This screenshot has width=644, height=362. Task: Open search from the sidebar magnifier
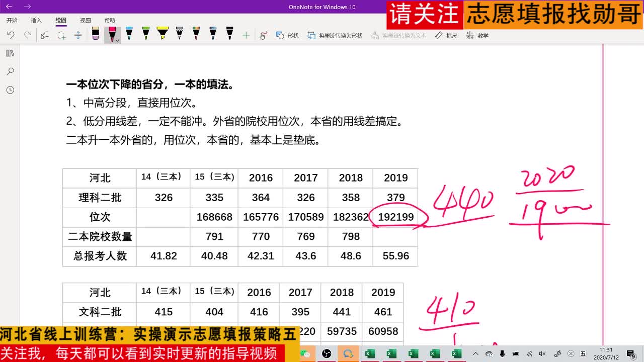[10, 71]
